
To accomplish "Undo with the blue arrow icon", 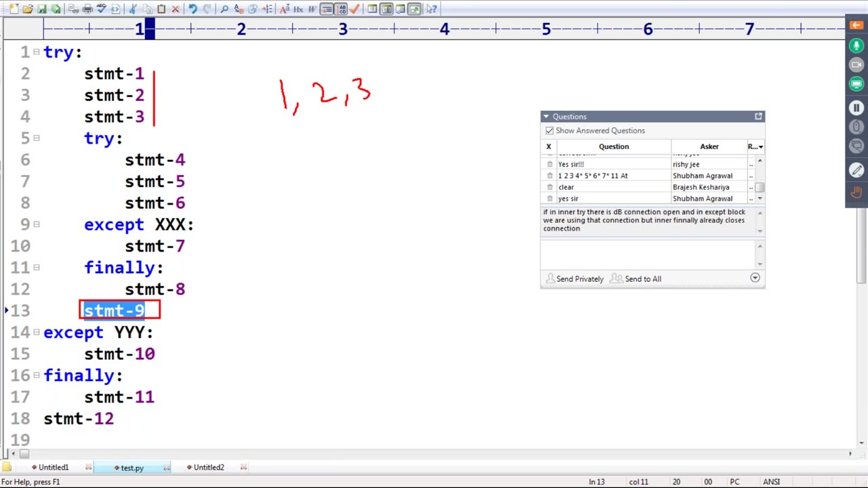I will tap(193, 9).
